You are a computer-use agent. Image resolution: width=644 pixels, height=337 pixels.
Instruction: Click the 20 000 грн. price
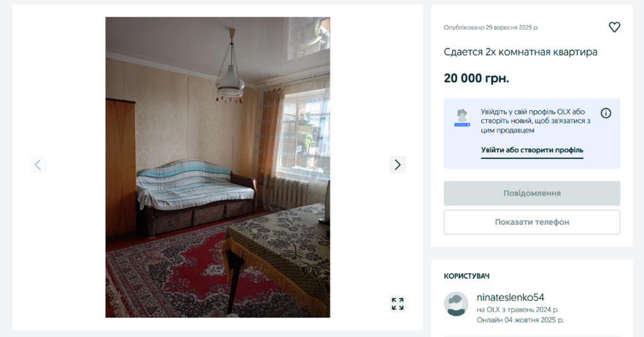477,78
